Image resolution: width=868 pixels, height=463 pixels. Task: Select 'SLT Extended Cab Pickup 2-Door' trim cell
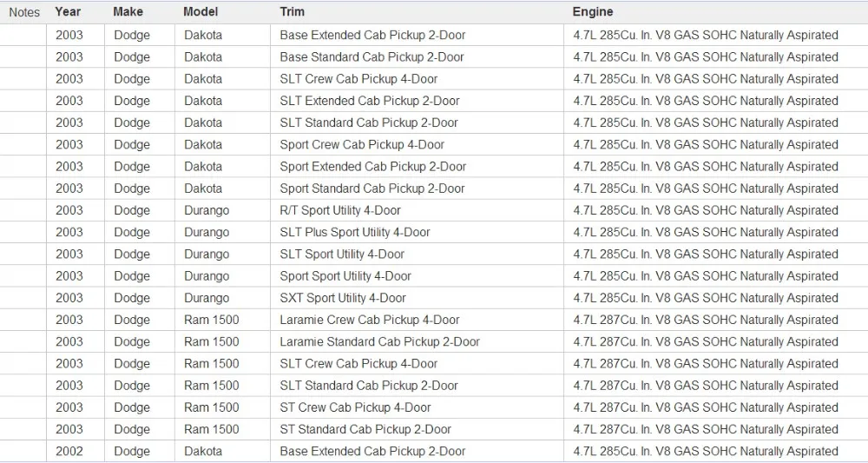370,101
